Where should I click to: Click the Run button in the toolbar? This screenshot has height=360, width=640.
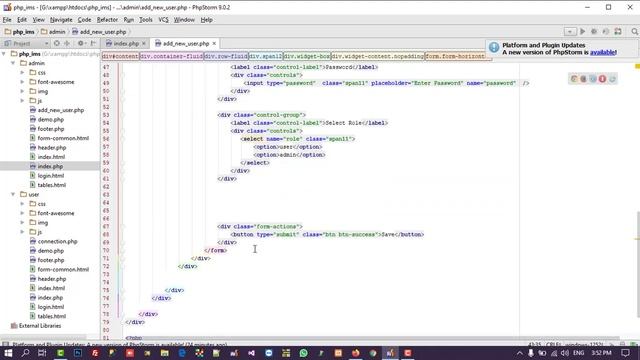[x=582, y=31]
